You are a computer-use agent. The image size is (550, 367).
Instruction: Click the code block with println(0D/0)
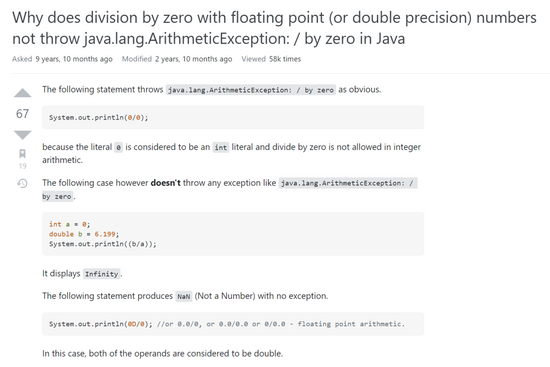coord(233,324)
